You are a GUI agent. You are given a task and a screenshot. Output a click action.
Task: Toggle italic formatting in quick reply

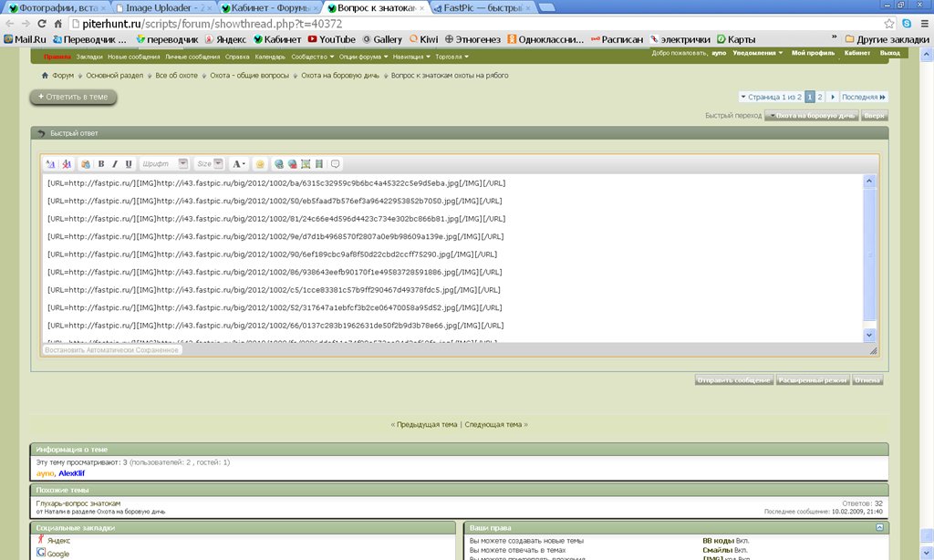(x=115, y=164)
